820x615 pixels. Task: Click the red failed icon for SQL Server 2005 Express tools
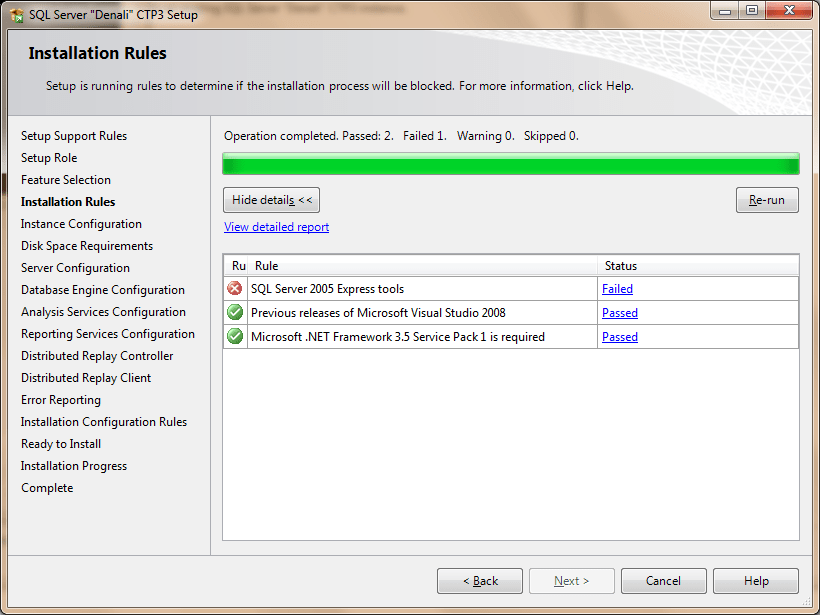click(235, 288)
